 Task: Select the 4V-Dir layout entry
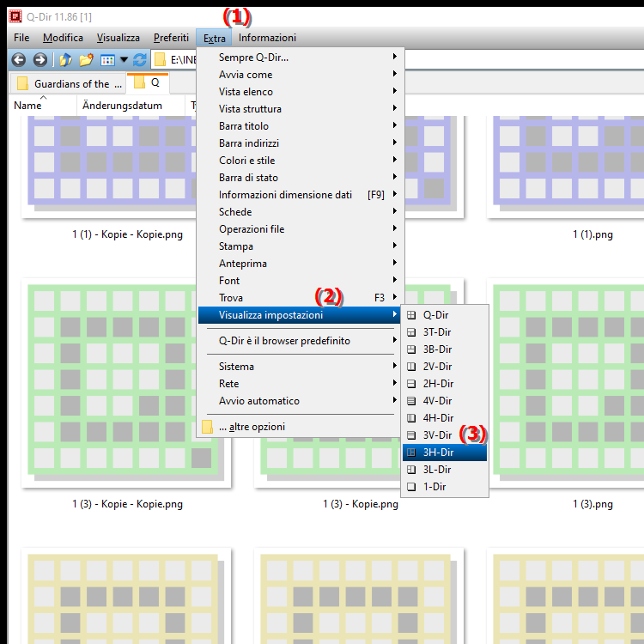click(x=437, y=401)
